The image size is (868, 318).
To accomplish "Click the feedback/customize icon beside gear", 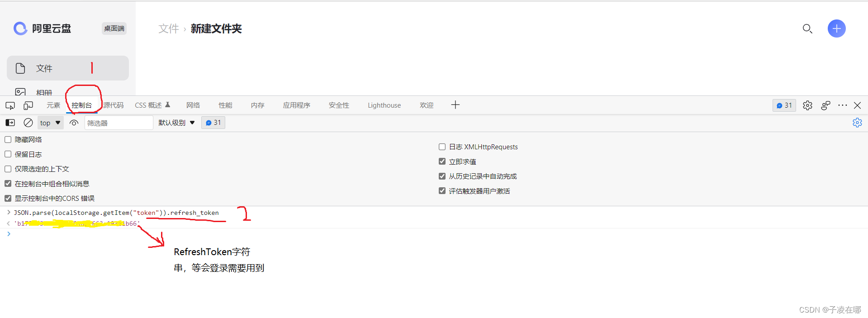I will [825, 105].
